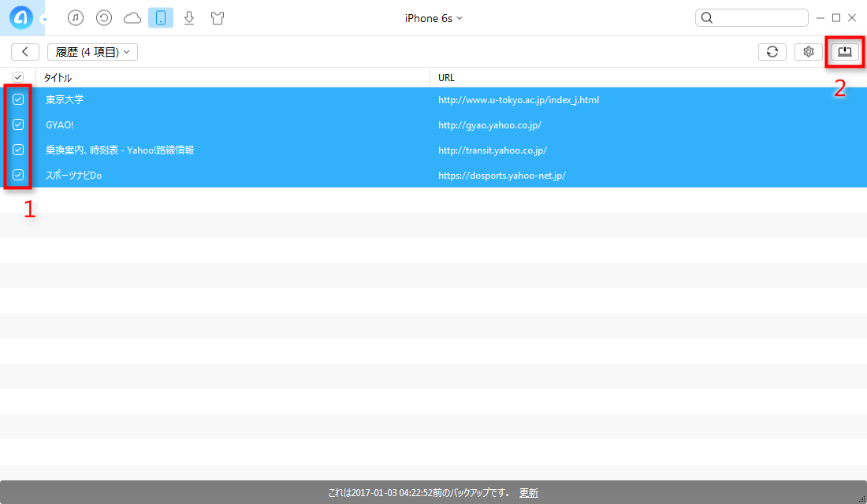867x504 pixels.
Task: Click the 更新 link in status bar
Action: tap(529, 493)
